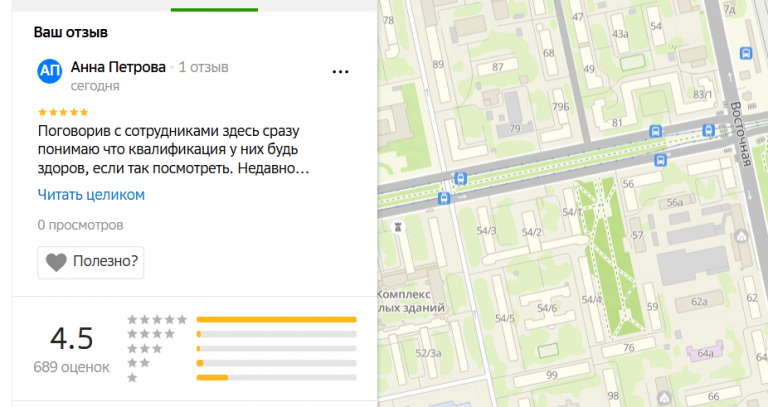Click the single-star row in rating breakdown

point(242,378)
